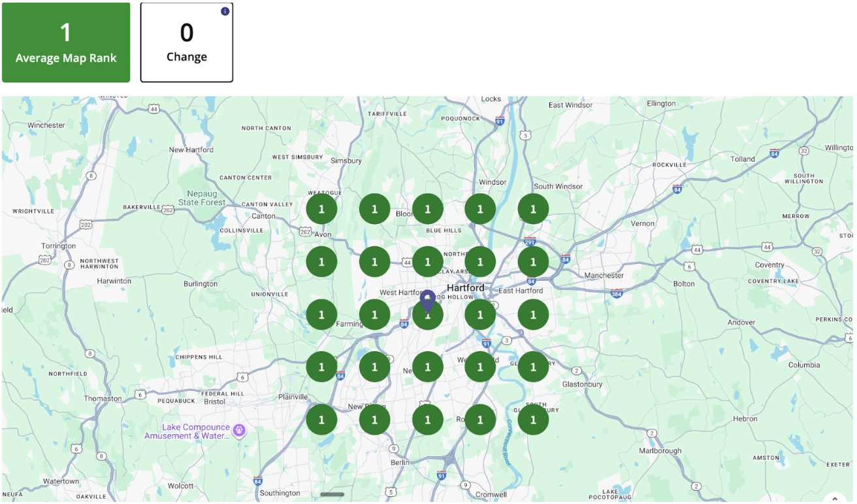The width and height of the screenshot is (857, 504).
Task: Click the rank pin near Wethersfield
Action: pos(480,366)
